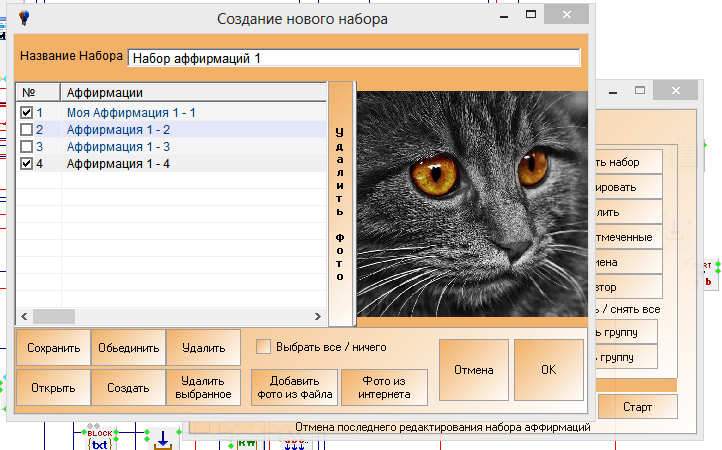The image size is (722, 450).
Task: Open Фото из интернета
Action: click(x=385, y=387)
